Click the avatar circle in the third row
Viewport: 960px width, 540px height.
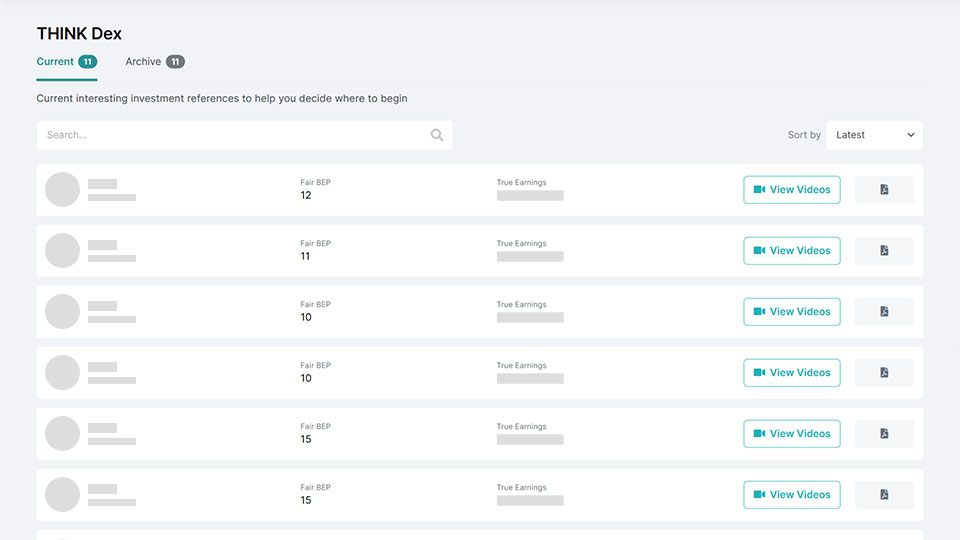click(63, 312)
